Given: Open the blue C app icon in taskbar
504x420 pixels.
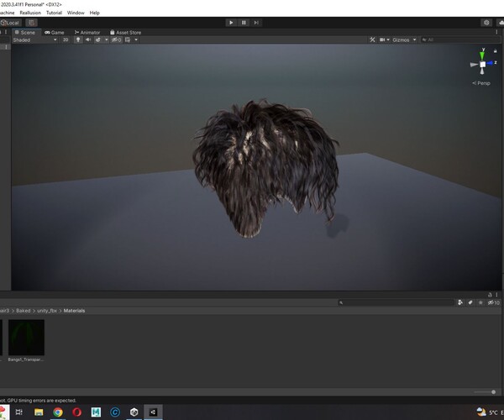Looking at the screenshot, I should [115, 412].
